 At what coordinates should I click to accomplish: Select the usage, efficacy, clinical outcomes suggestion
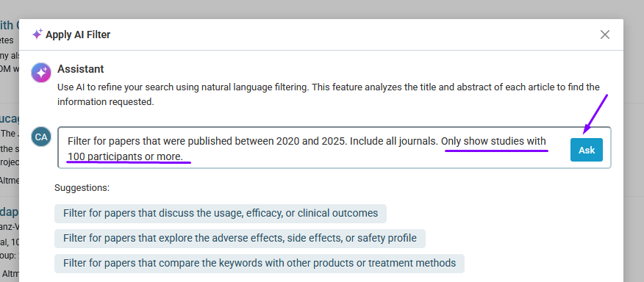click(220, 214)
